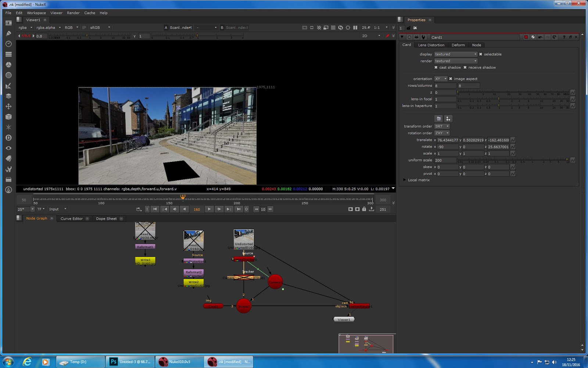Open the display mode dropdown showing textured
The image size is (588, 368).
click(456, 54)
